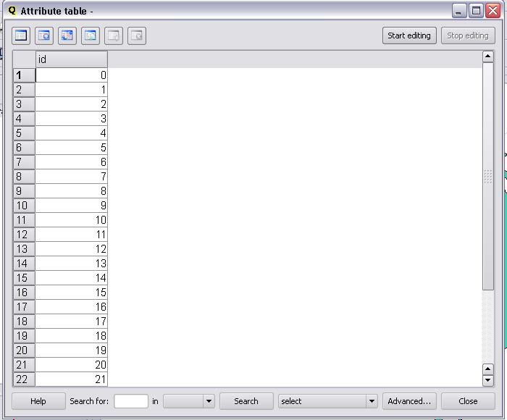Click the greyed-out New column icon

pos(114,35)
